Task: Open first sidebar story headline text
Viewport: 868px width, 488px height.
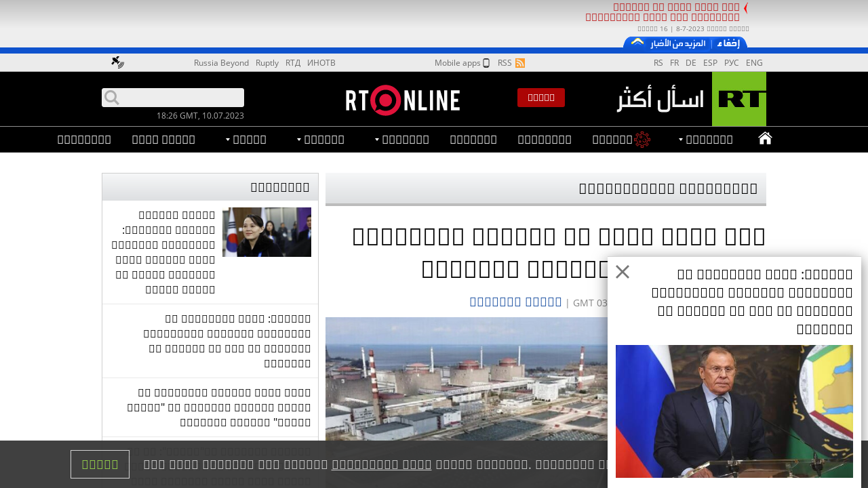Action: 163,251
